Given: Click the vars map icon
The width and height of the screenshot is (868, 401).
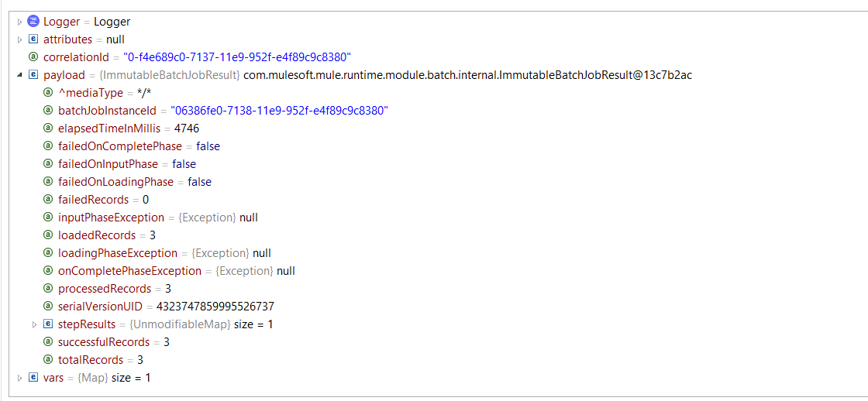Looking at the screenshot, I should [33, 378].
